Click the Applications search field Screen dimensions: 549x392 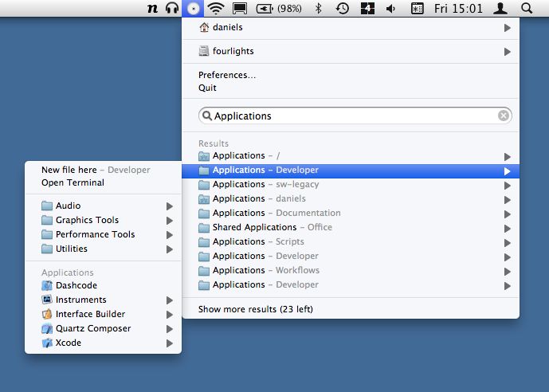click(x=355, y=116)
